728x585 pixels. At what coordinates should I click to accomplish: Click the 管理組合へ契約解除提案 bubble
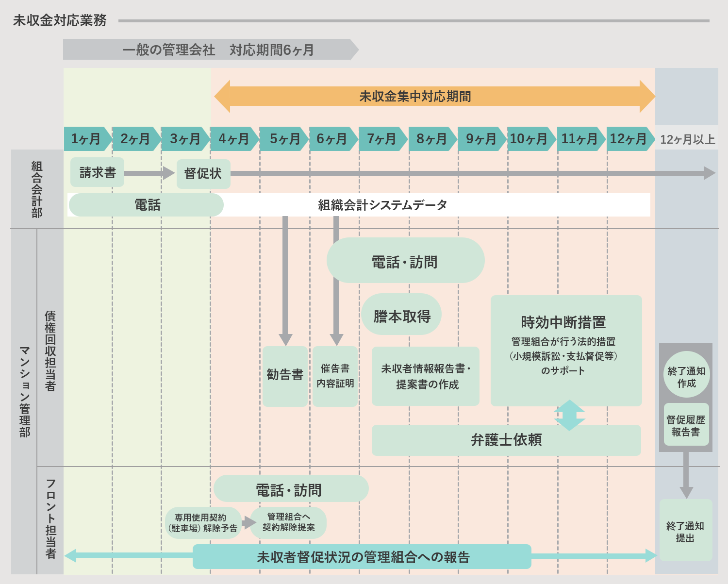(288, 522)
